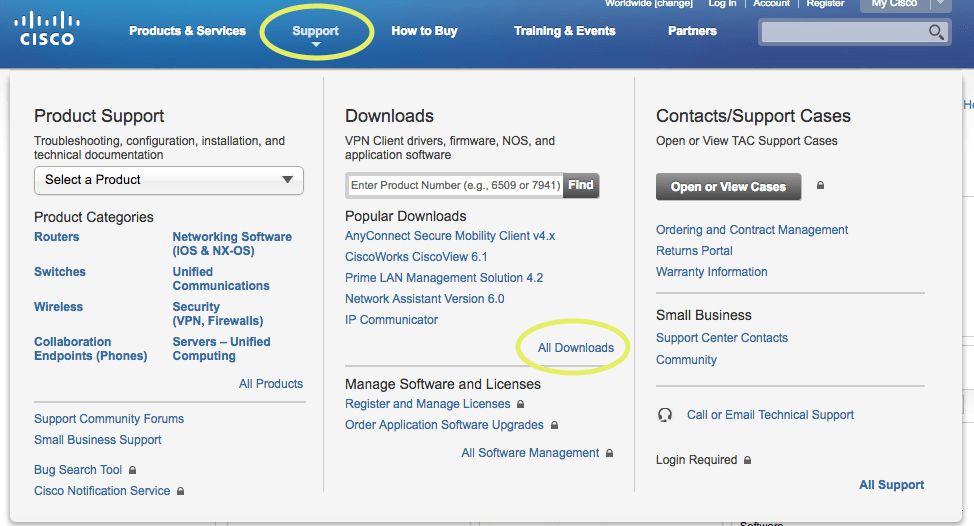974x526 pixels.
Task: Click the Enter Product Number field
Action: point(455,185)
